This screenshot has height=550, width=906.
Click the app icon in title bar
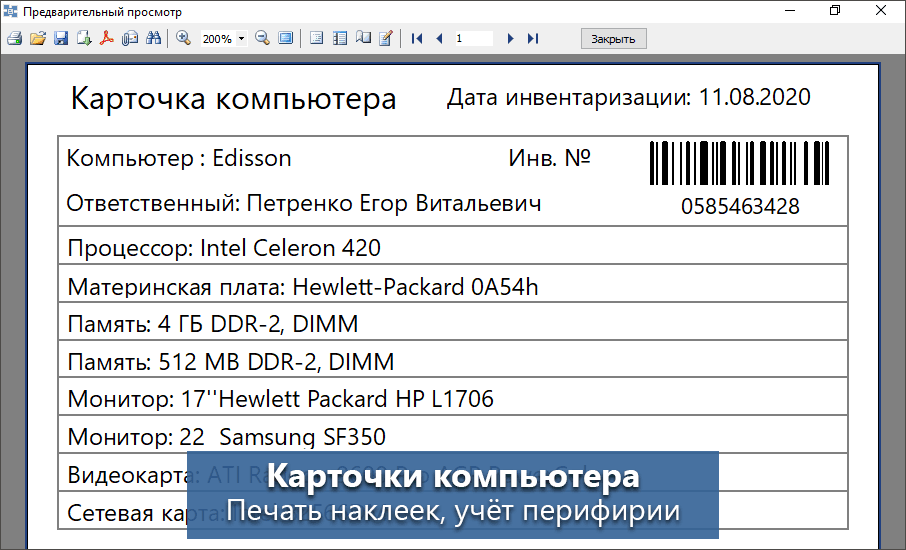(10, 11)
